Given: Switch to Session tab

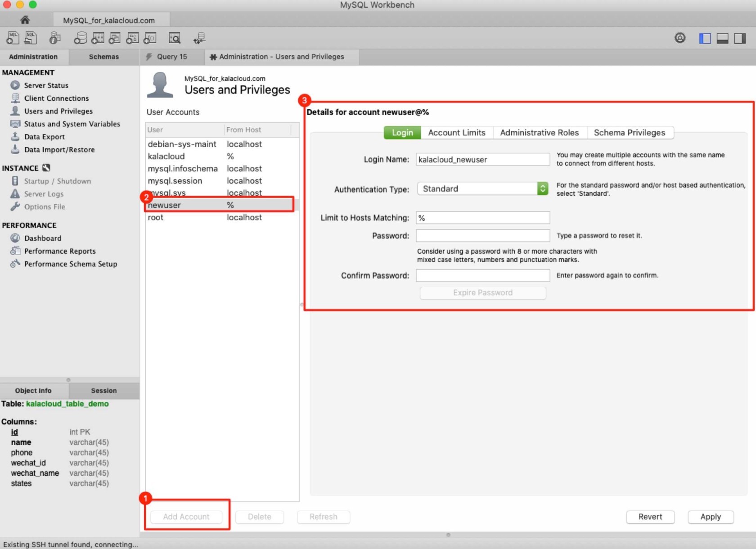Looking at the screenshot, I should 104,391.
